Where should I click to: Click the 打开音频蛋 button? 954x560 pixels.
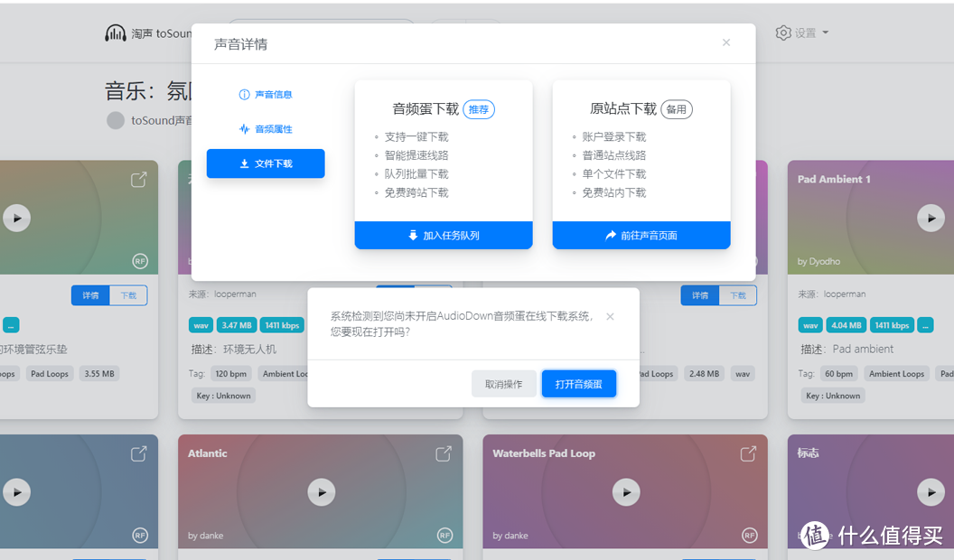click(x=578, y=384)
